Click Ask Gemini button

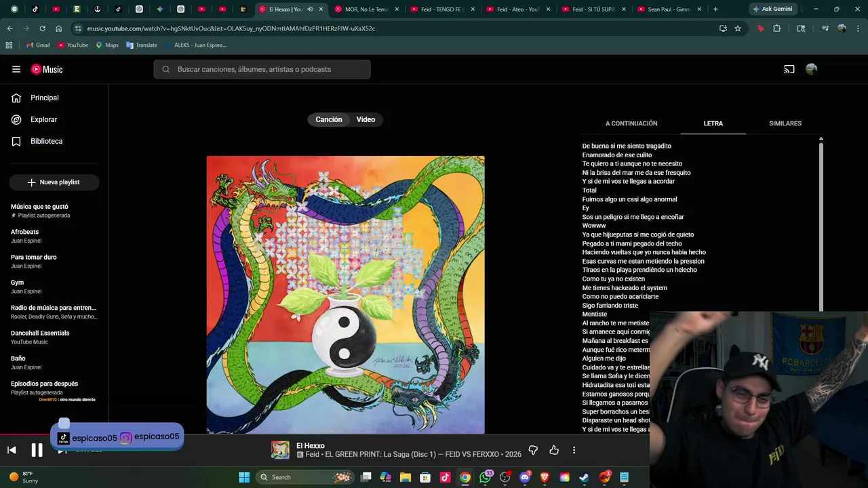coord(772,9)
